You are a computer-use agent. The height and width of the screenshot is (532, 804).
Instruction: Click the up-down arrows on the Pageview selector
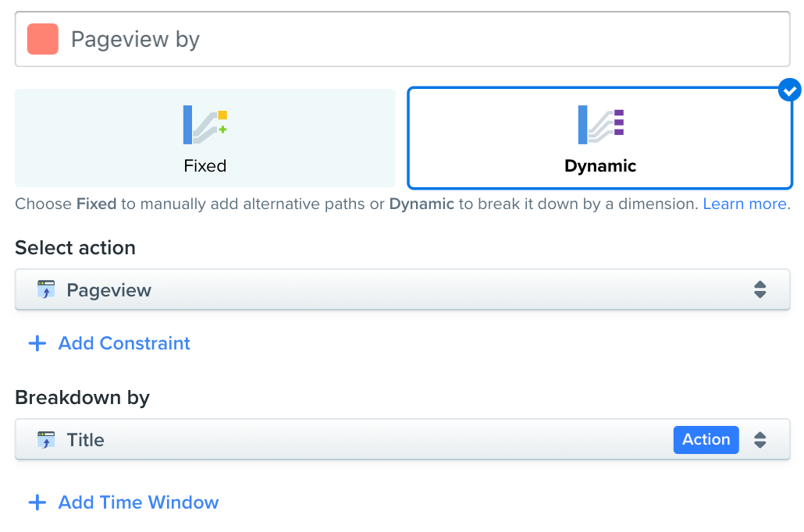click(x=760, y=290)
